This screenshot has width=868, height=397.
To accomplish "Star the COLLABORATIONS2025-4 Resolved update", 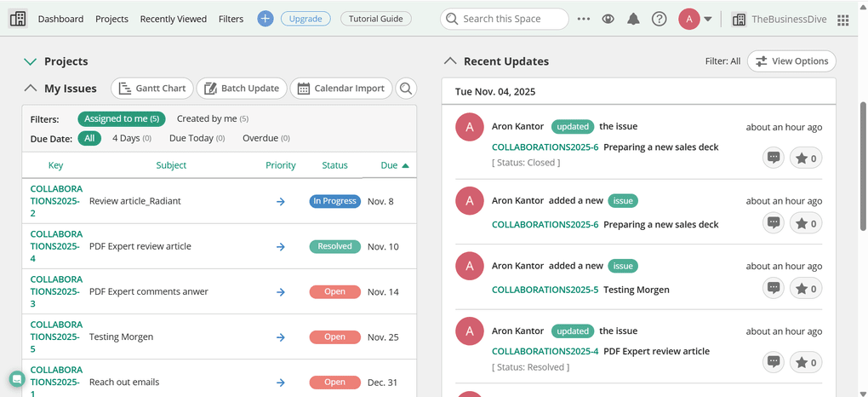I will point(805,362).
